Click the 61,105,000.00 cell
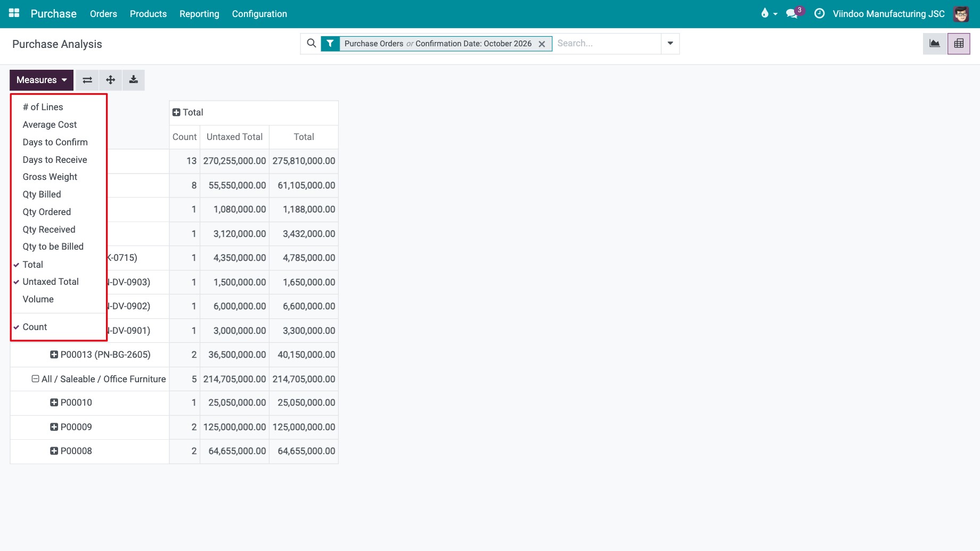Image resolution: width=980 pixels, height=551 pixels. coord(304,185)
